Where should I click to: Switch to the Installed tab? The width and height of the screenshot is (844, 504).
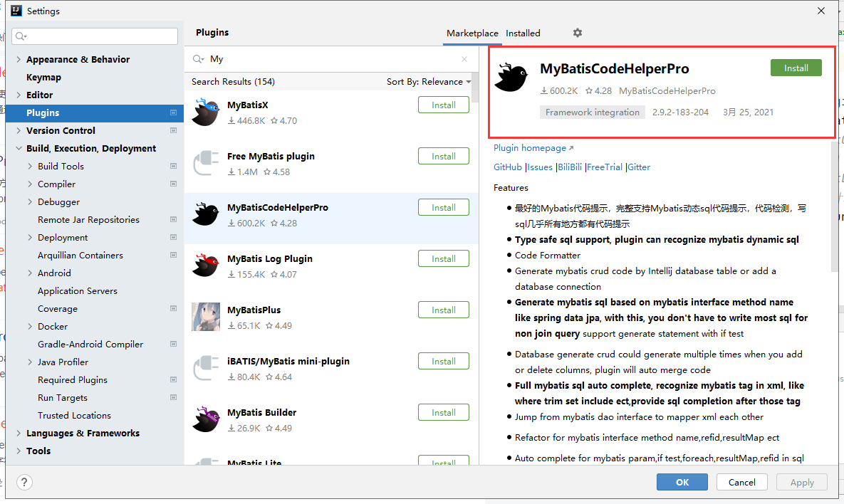pos(523,33)
